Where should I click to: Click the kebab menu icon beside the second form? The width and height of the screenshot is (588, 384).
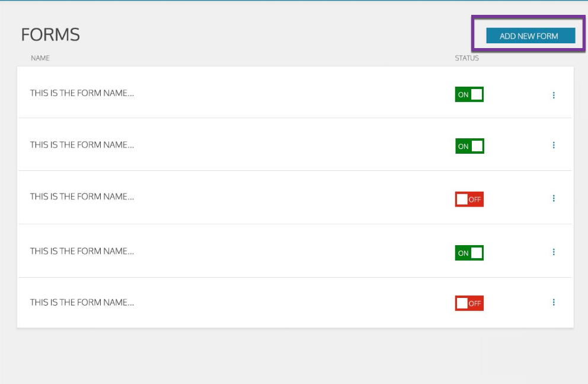click(554, 145)
